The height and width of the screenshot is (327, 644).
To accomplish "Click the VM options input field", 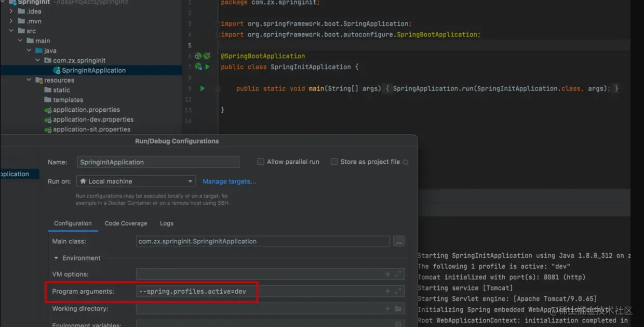I will 270,274.
